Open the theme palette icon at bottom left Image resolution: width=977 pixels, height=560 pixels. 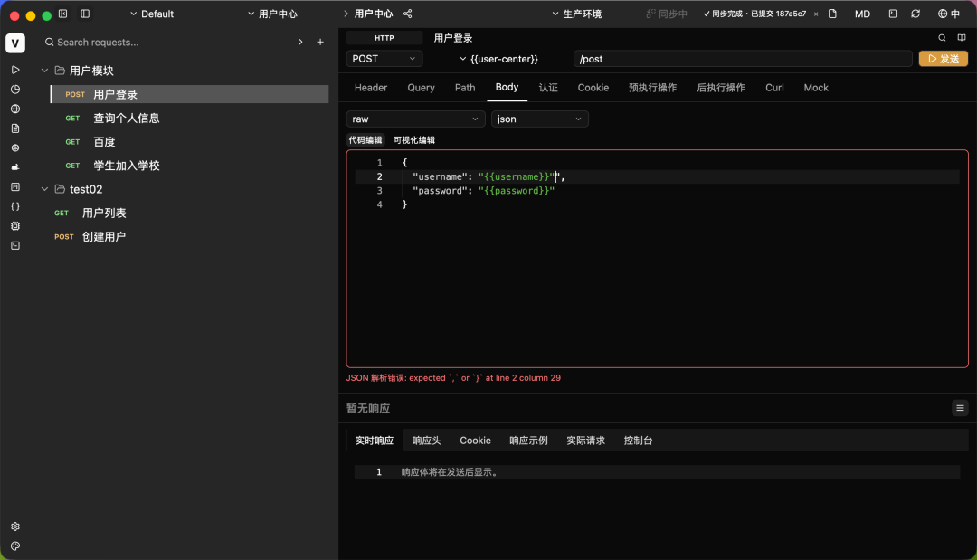click(x=15, y=546)
